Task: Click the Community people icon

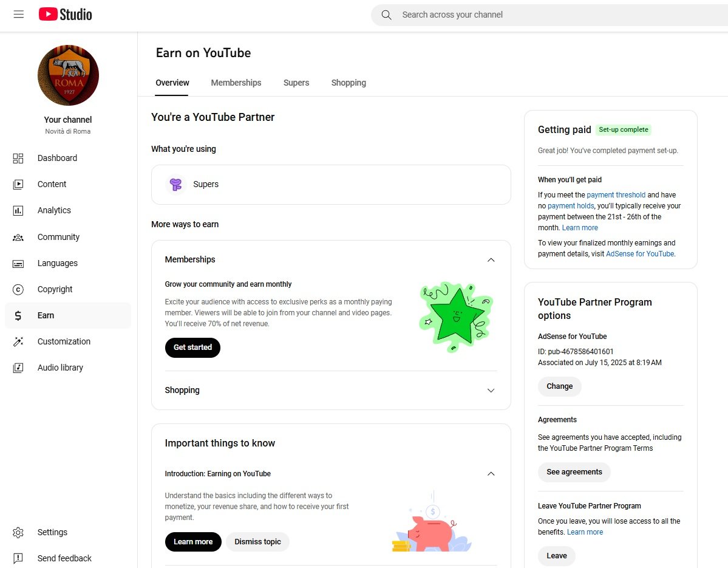Action: (x=18, y=238)
